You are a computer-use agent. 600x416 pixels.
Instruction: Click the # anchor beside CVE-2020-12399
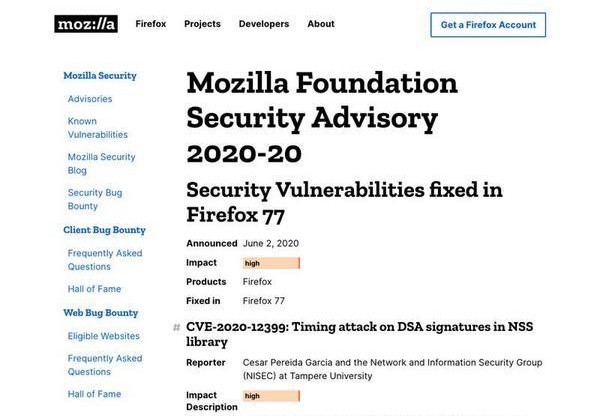click(x=176, y=327)
